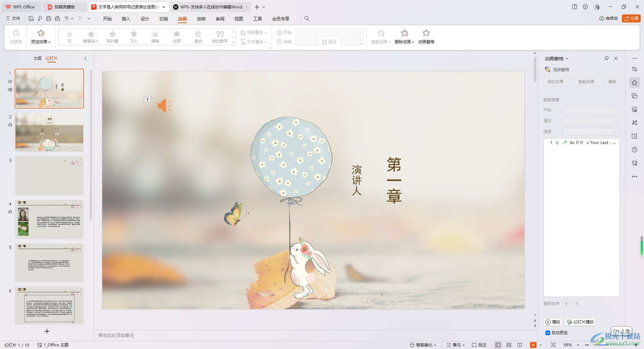Image resolution: width=644 pixels, height=349 pixels.
Task: Click the animation star icon in right sidebar
Action: point(635,83)
